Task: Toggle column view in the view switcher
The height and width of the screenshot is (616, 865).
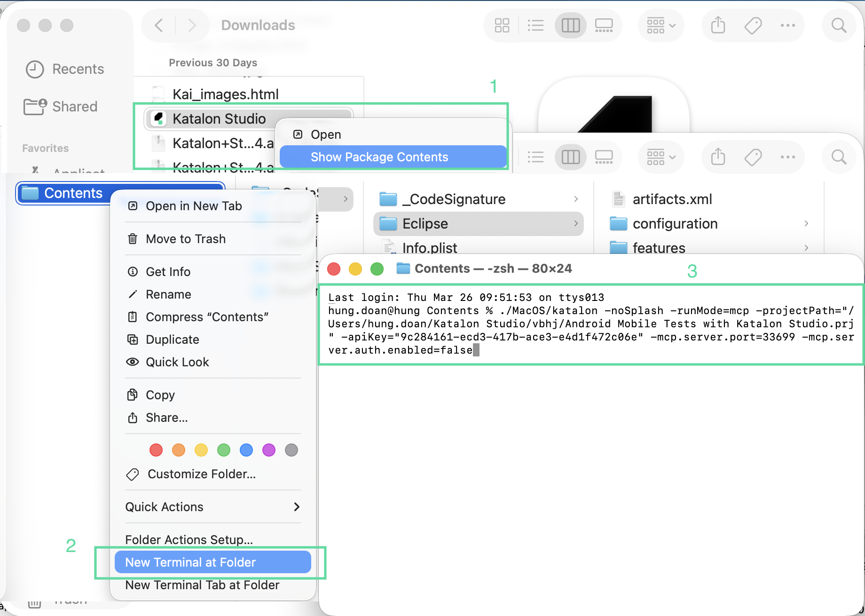Action: pyautogui.click(x=570, y=25)
